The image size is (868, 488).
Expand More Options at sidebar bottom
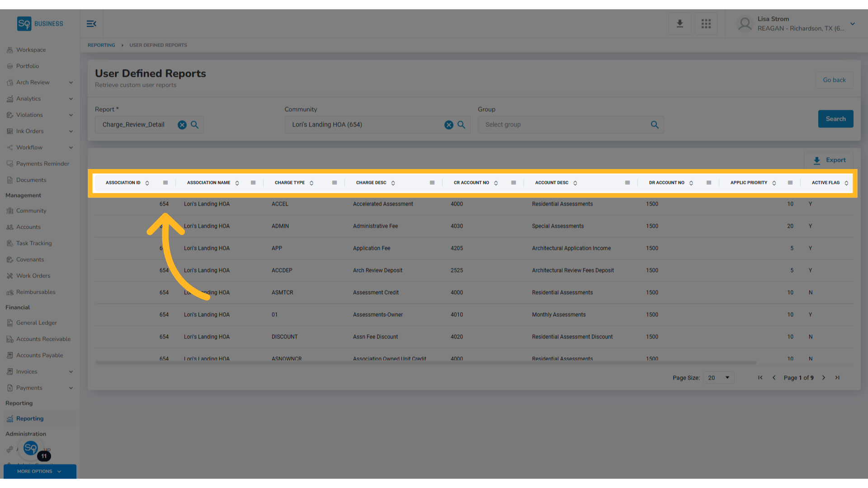click(x=40, y=471)
